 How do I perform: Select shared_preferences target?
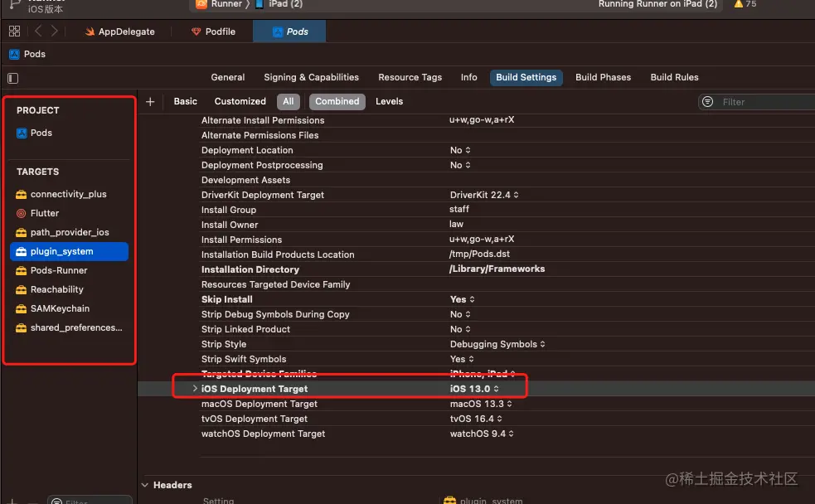(69, 328)
